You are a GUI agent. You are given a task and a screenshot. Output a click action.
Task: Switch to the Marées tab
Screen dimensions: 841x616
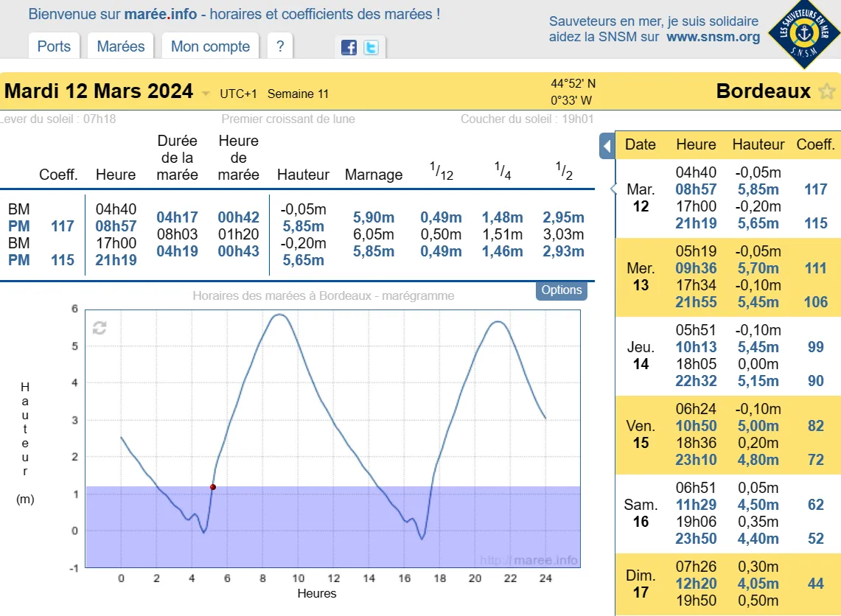pos(121,46)
